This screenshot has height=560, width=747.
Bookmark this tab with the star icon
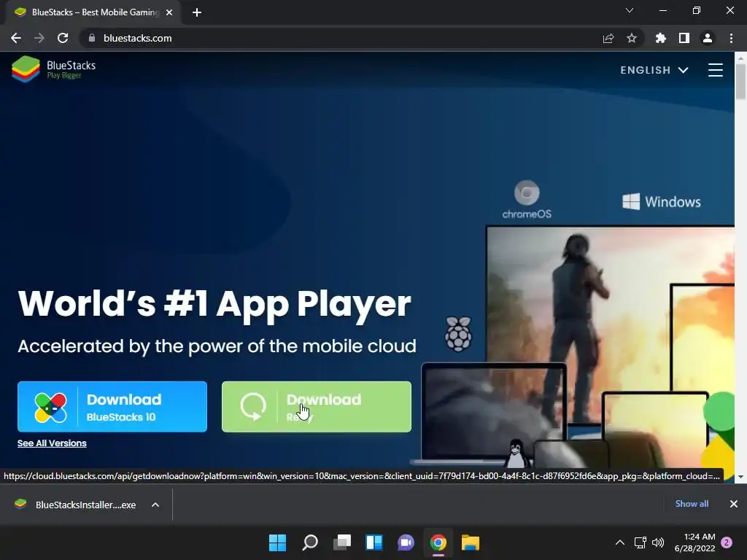[632, 38]
